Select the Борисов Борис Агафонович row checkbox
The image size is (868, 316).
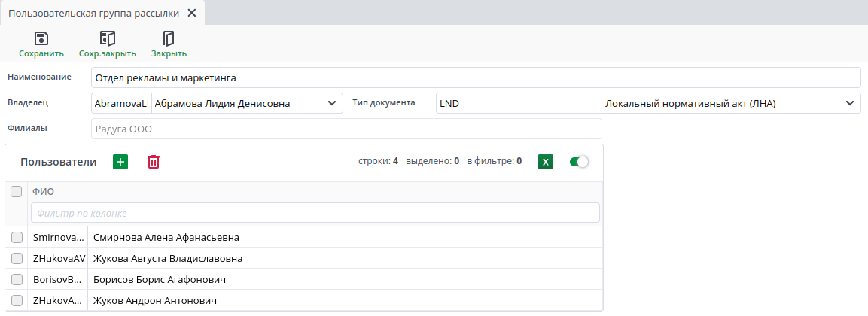[17, 280]
